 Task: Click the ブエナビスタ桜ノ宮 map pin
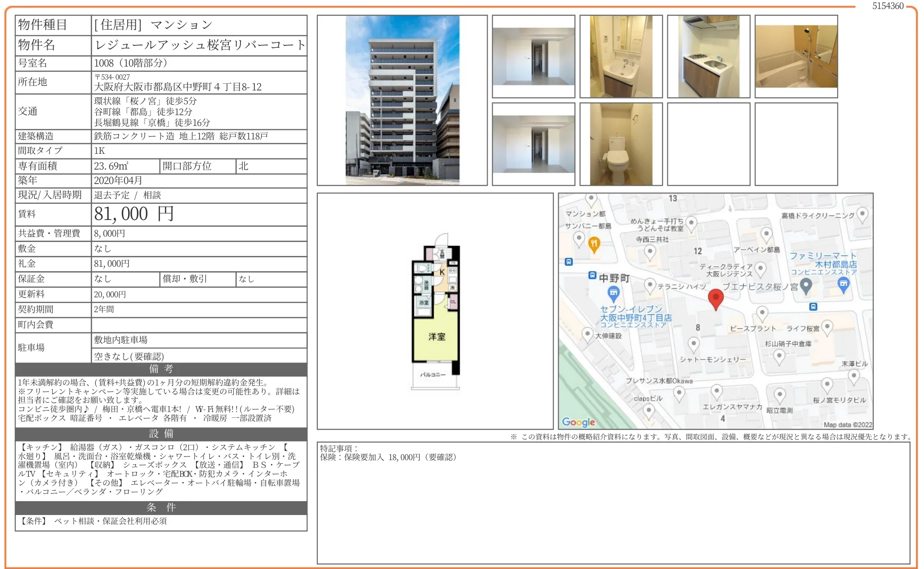(x=806, y=285)
